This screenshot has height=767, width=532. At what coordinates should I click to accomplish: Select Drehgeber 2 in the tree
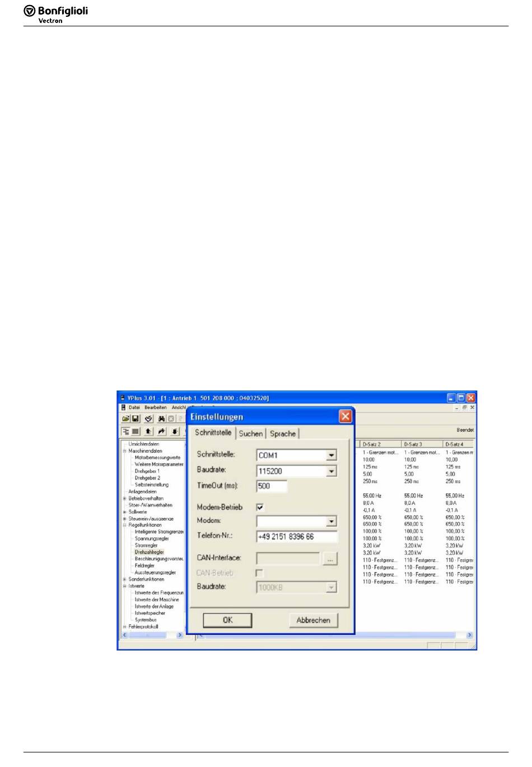pyautogui.click(x=147, y=478)
